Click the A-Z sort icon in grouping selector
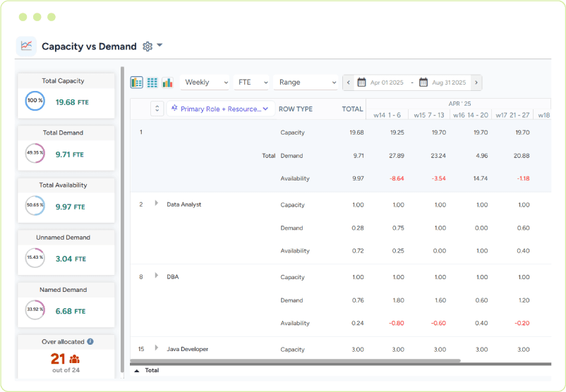Viewport: 566px width, 392px height. 174,108
